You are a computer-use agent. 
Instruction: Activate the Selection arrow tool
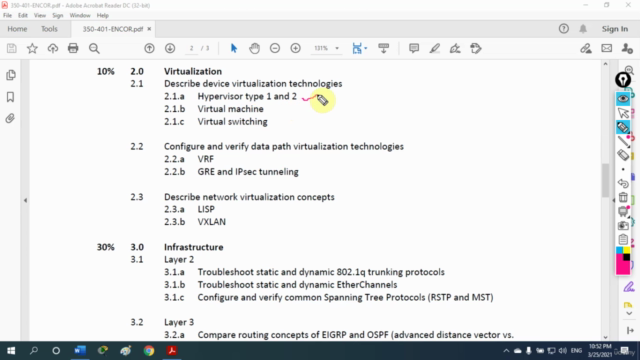[x=233, y=49]
